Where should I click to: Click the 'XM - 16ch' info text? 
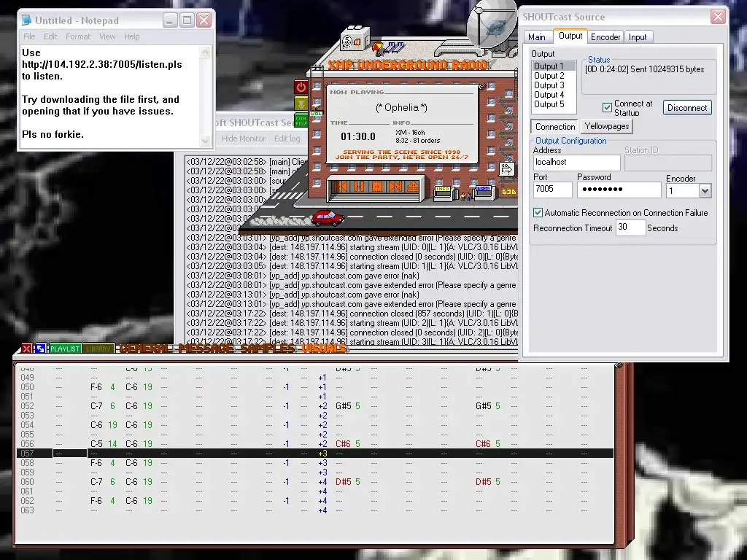[410, 133]
